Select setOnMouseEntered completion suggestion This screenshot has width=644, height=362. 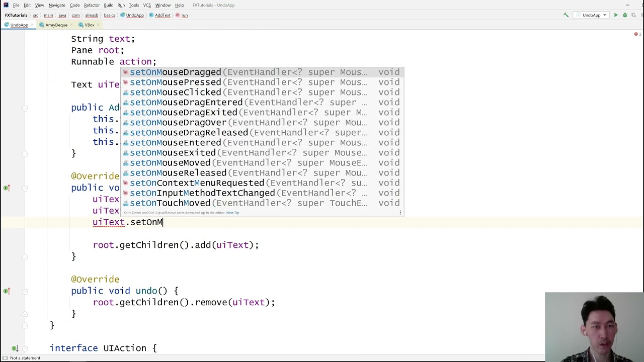coord(262,143)
